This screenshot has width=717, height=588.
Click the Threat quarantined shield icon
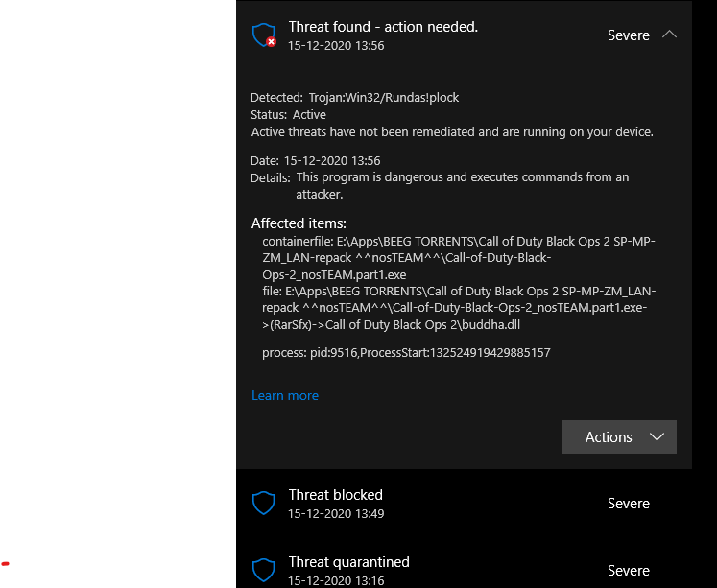(x=264, y=570)
